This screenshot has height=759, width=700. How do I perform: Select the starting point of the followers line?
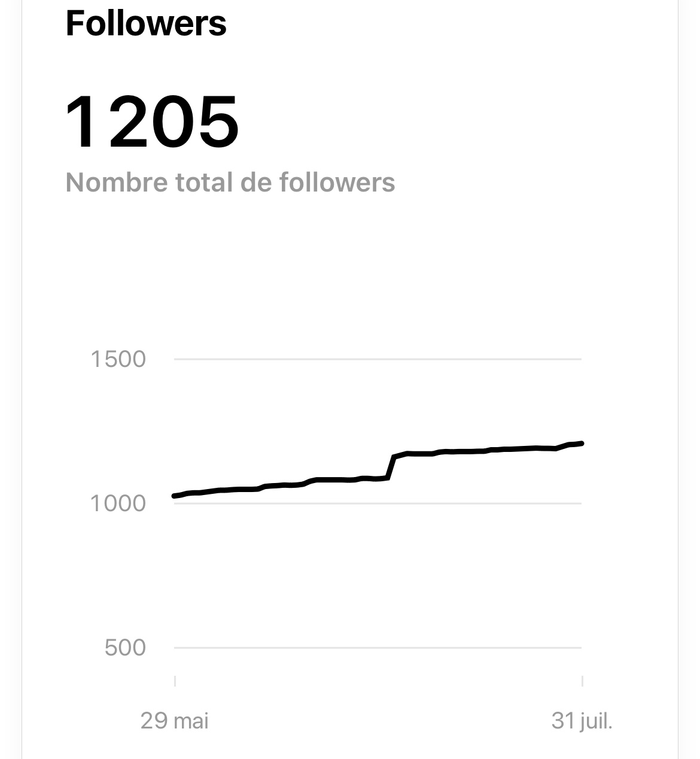point(174,496)
